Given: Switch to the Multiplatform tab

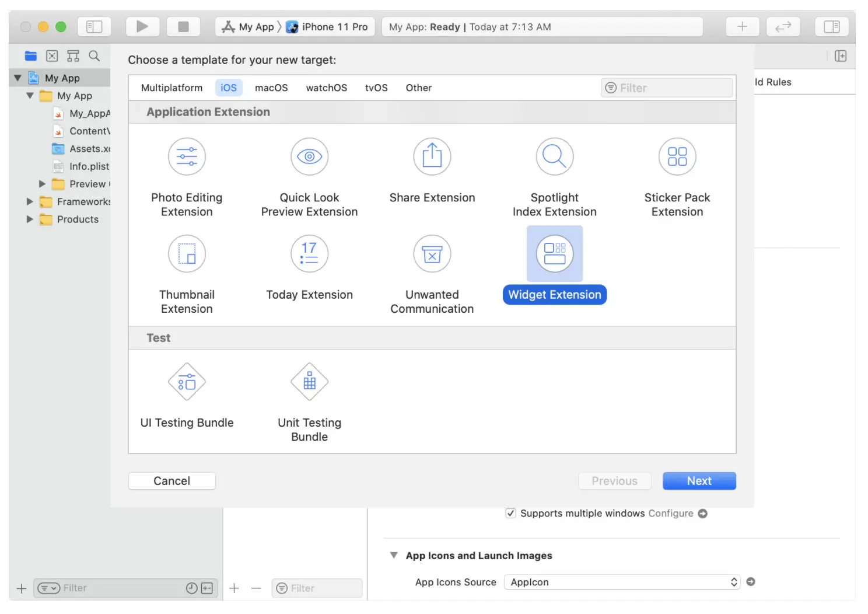Looking at the screenshot, I should click(x=171, y=88).
